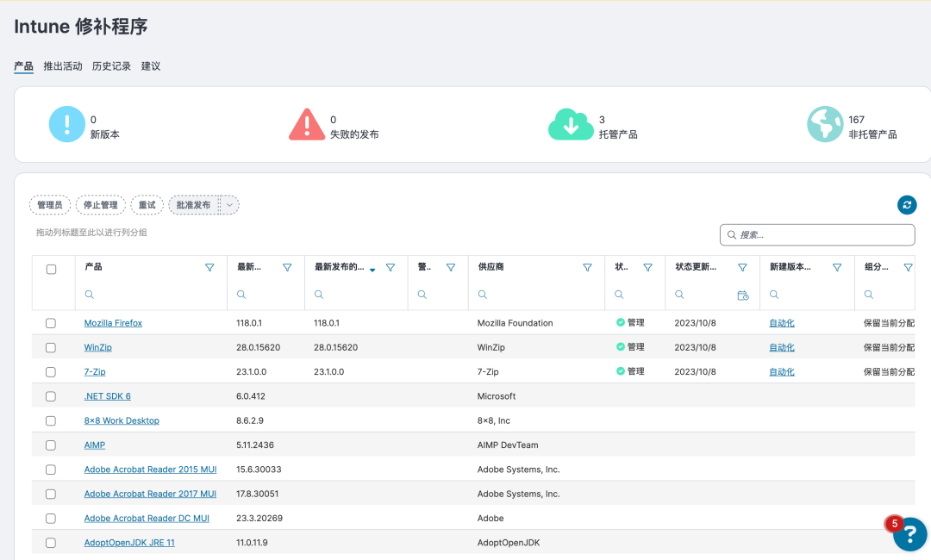Screen dimensions: 931x560
Task: Switch to the 历史记录 tab
Action: pos(111,65)
